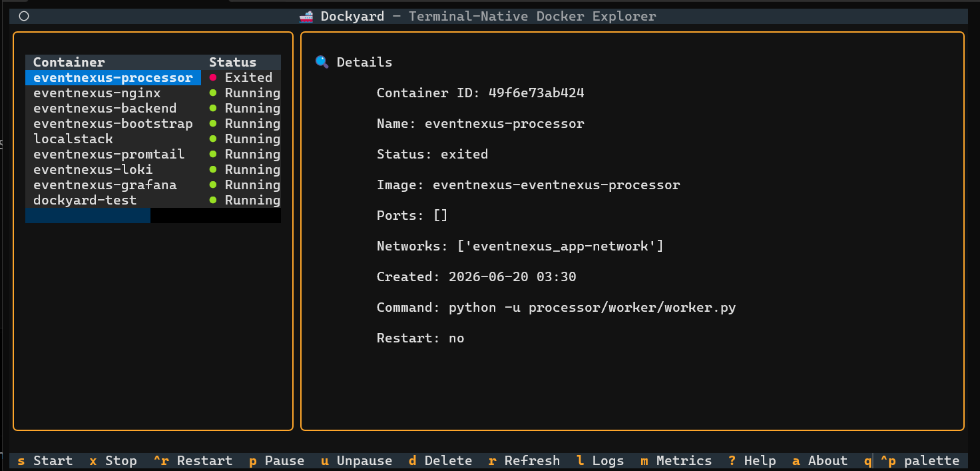Click the green status dot for eventnexus-loki
The image size is (980, 471).
click(x=213, y=170)
